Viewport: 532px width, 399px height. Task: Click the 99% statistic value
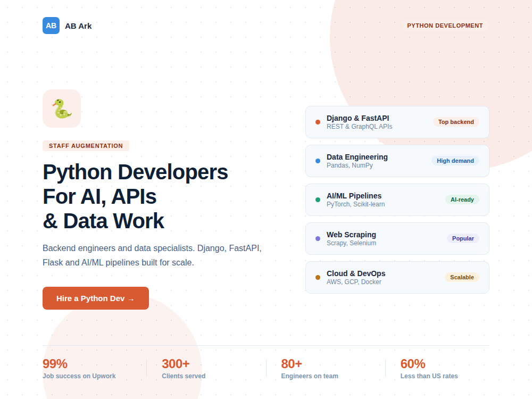(55, 364)
